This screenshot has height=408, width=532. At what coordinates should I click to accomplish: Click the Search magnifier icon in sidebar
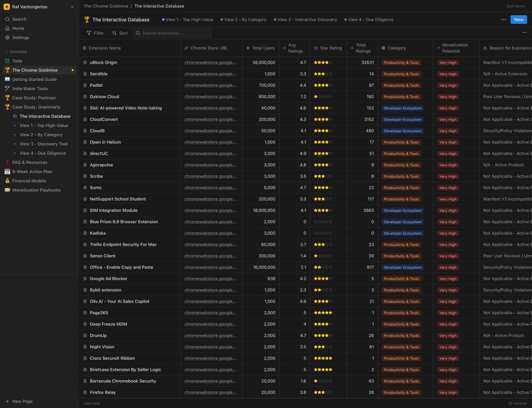[x=7, y=19]
